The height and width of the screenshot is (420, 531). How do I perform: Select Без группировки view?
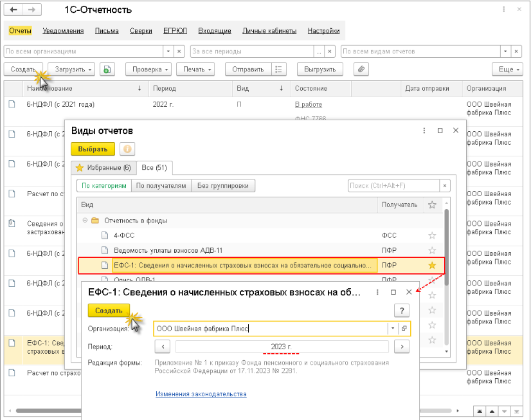coord(223,186)
